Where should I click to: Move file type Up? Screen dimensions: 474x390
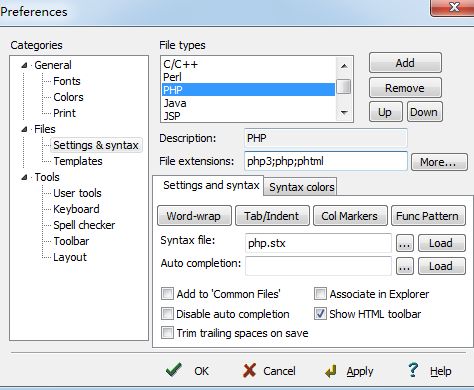coord(385,112)
